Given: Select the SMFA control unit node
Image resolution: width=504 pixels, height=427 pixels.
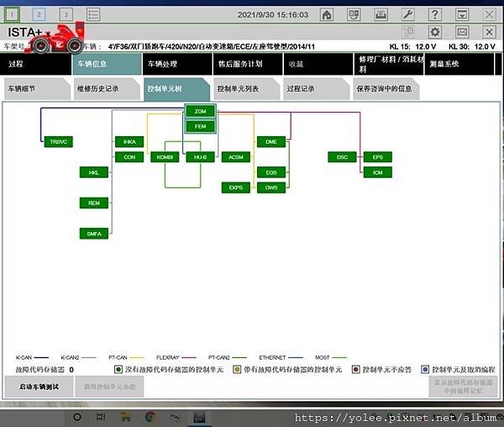Looking at the screenshot, I should click(x=94, y=234).
